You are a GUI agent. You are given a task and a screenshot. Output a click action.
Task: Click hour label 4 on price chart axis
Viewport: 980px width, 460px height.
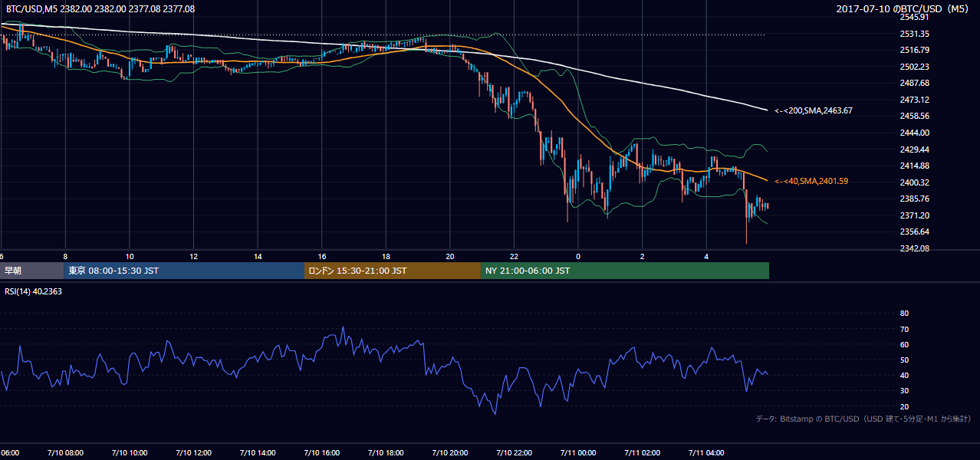[707, 256]
